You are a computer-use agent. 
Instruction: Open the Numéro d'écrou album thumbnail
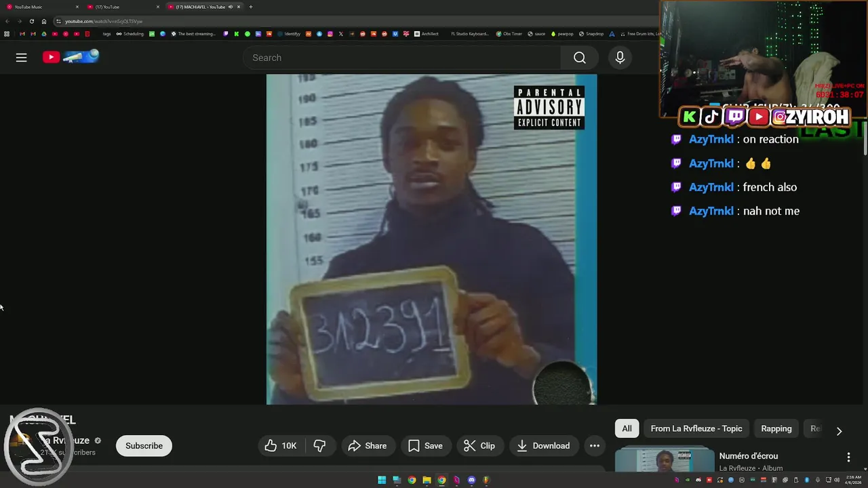(665, 460)
